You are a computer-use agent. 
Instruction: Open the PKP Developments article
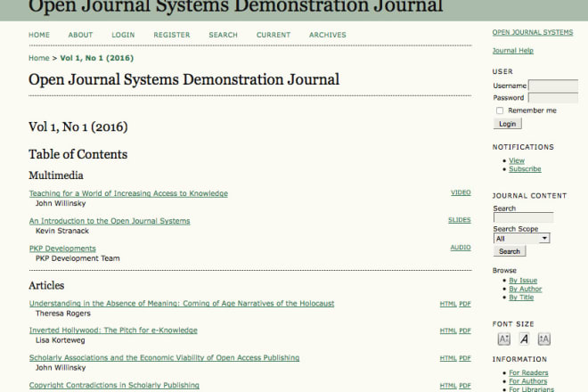pyautogui.click(x=62, y=249)
